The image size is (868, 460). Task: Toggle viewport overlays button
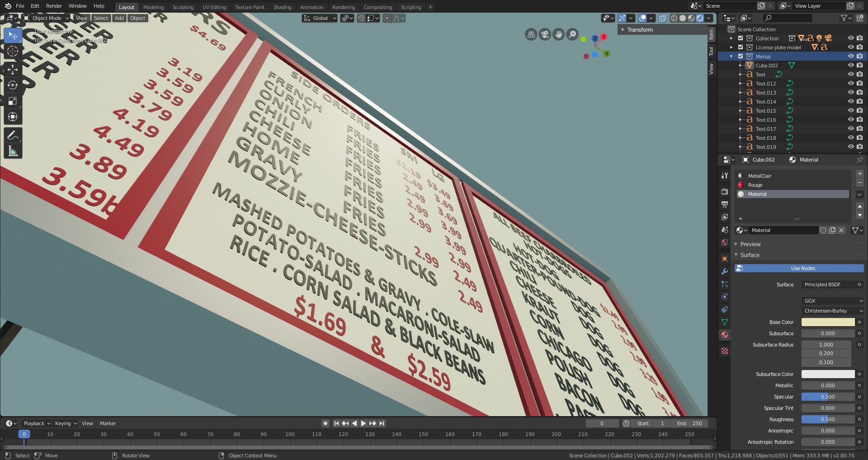(x=642, y=18)
